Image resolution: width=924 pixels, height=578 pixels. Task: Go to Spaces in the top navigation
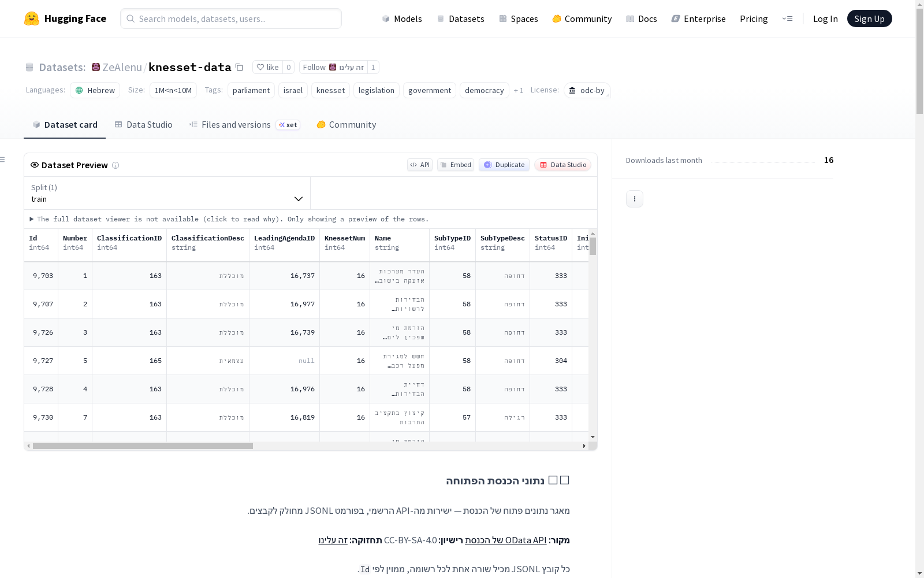[519, 18]
